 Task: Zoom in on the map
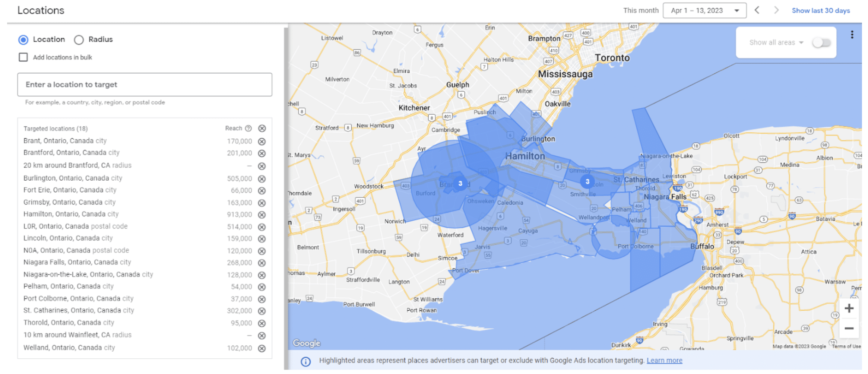[x=849, y=308]
